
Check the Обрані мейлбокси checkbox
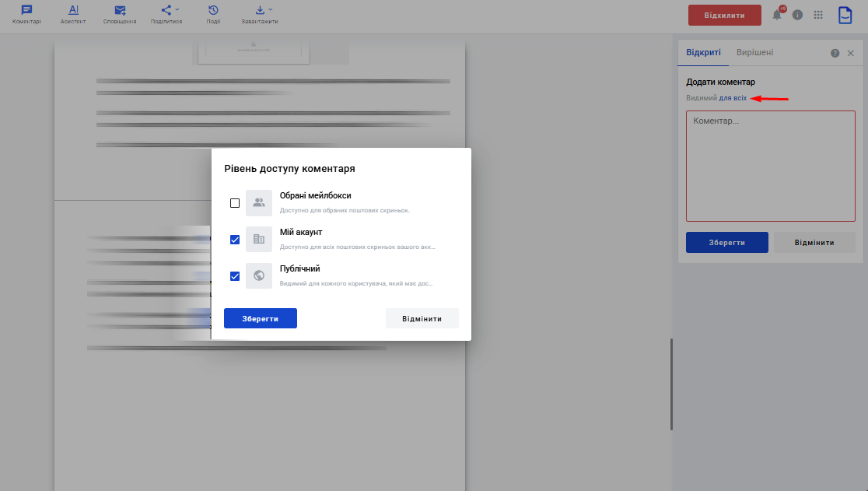(235, 203)
